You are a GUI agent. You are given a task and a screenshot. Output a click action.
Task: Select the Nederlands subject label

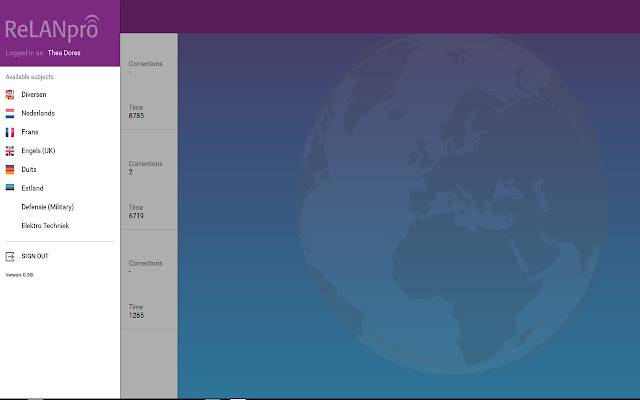(38, 113)
